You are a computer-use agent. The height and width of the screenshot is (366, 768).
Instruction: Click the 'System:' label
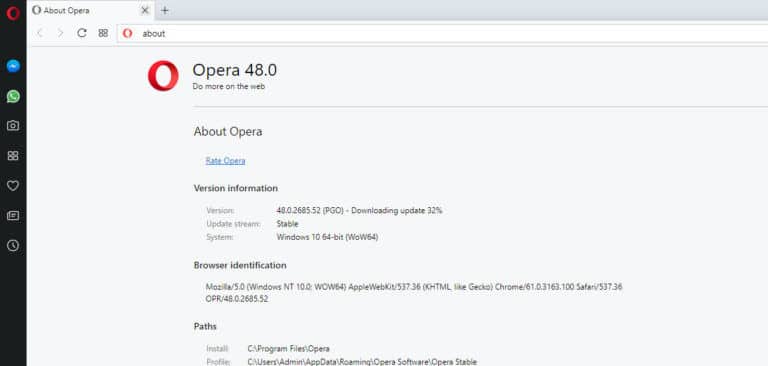tap(220, 237)
